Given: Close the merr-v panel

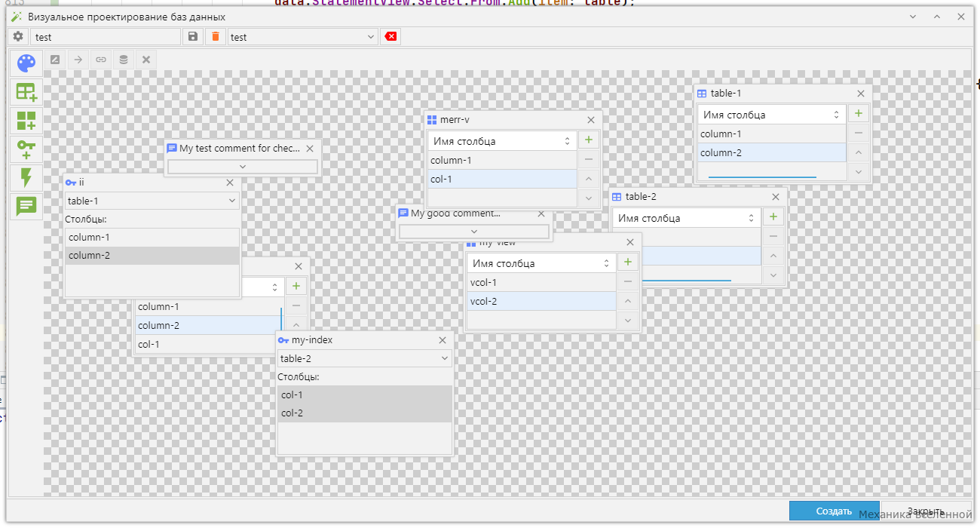Looking at the screenshot, I should [x=591, y=120].
